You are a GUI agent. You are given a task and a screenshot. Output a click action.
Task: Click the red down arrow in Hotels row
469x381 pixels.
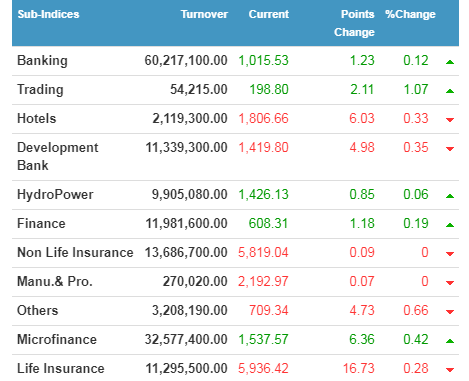pos(450,120)
